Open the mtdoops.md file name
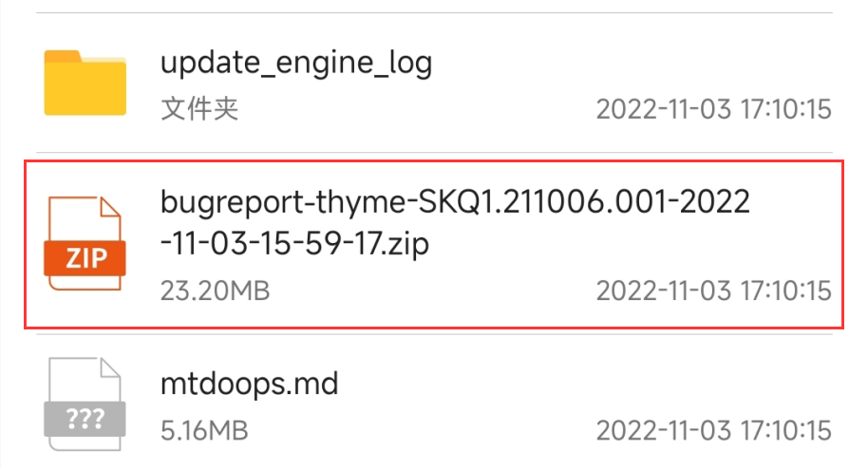The height and width of the screenshot is (469, 868). 249,384
